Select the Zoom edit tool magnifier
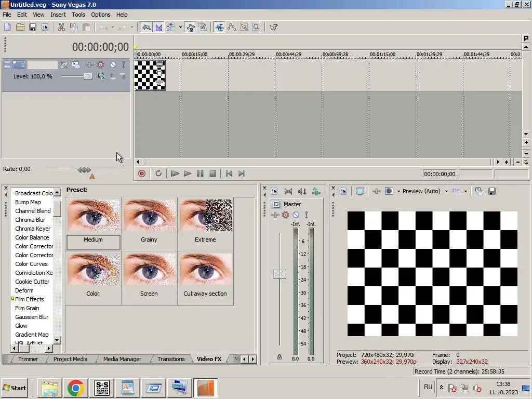532x399 pixels. click(x=256, y=27)
